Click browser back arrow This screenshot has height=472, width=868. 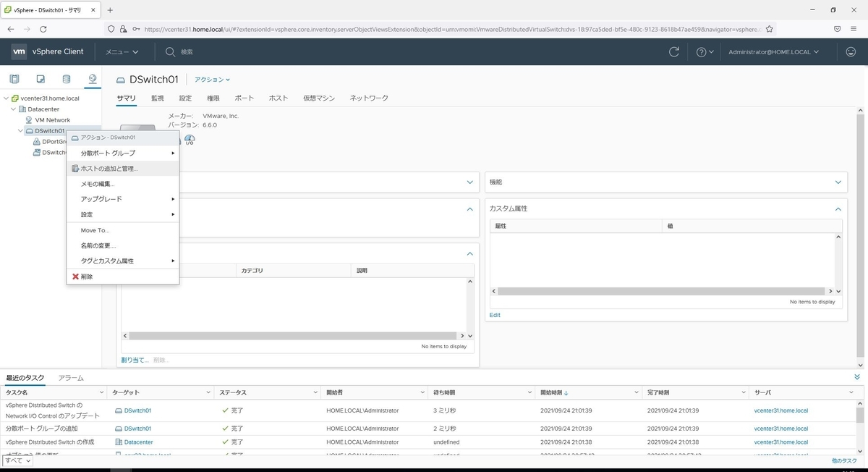tap(11, 29)
